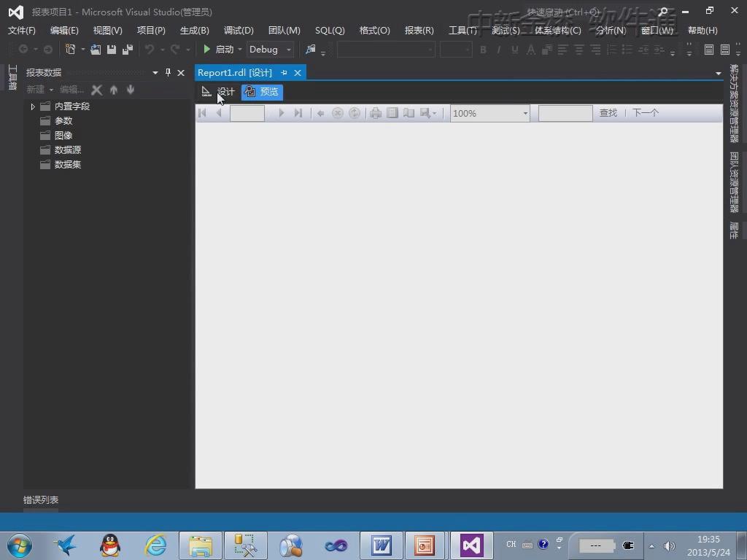Go to first page in preview toolbar
Viewport: 747px width, 560px height.
pos(202,113)
